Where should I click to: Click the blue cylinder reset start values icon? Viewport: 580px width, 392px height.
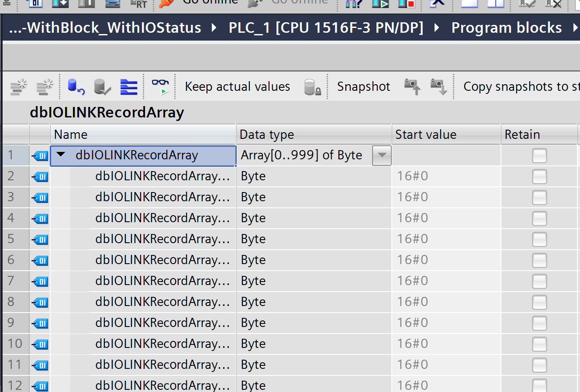point(76,87)
